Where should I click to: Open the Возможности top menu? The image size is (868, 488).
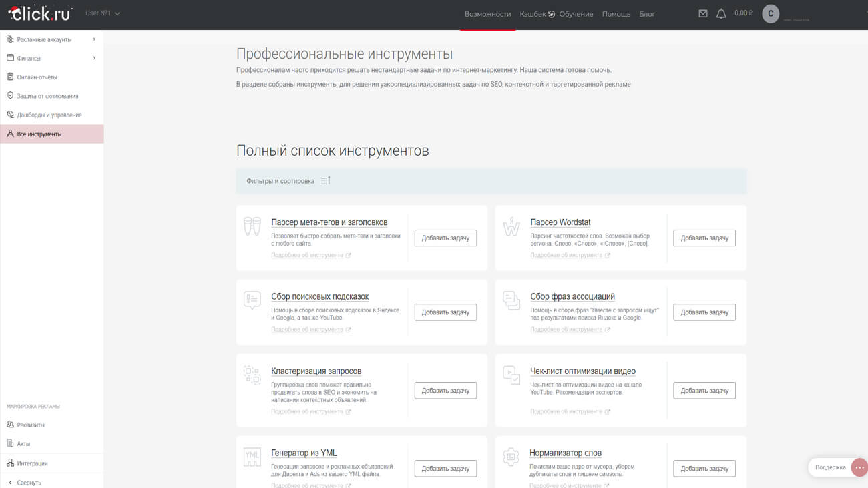click(487, 14)
